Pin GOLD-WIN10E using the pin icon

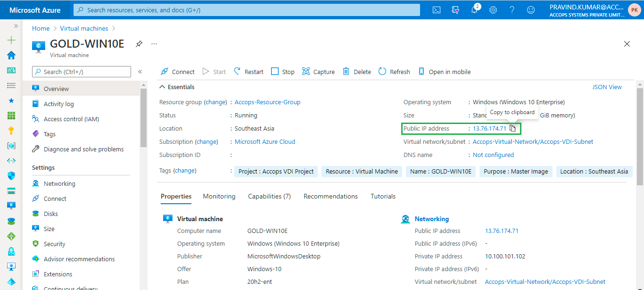139,44
